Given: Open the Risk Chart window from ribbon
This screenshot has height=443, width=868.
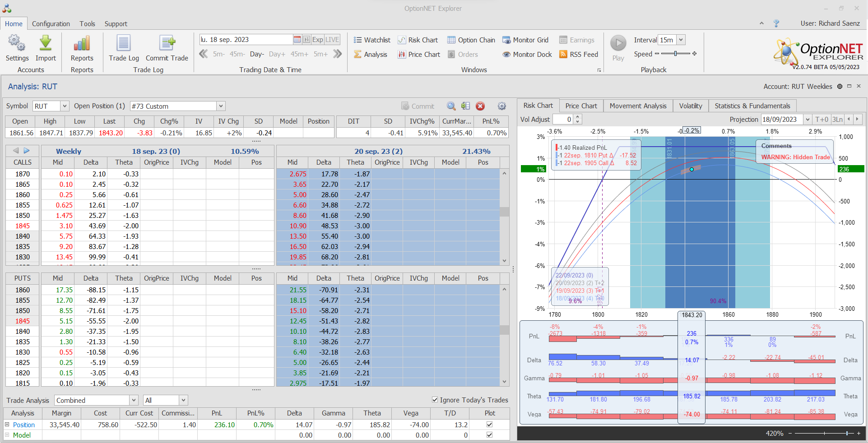Looking at the screenshot, I should point(418,40).
